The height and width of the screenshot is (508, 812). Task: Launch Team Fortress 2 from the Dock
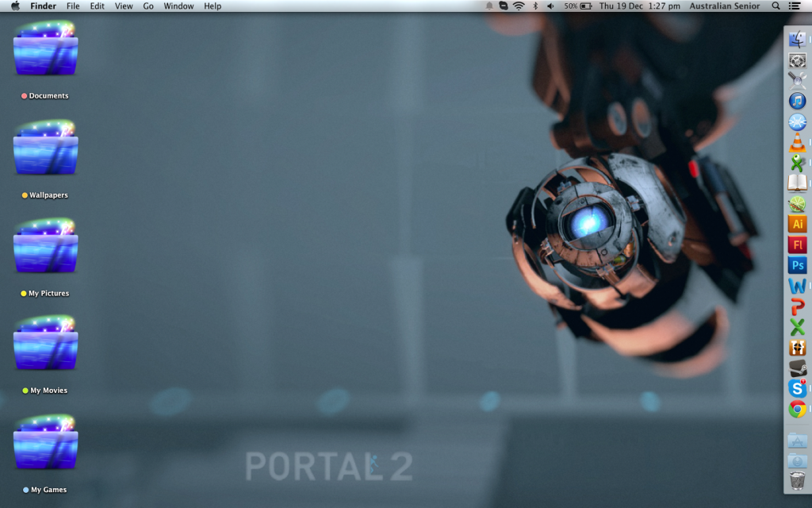(797, 348)
